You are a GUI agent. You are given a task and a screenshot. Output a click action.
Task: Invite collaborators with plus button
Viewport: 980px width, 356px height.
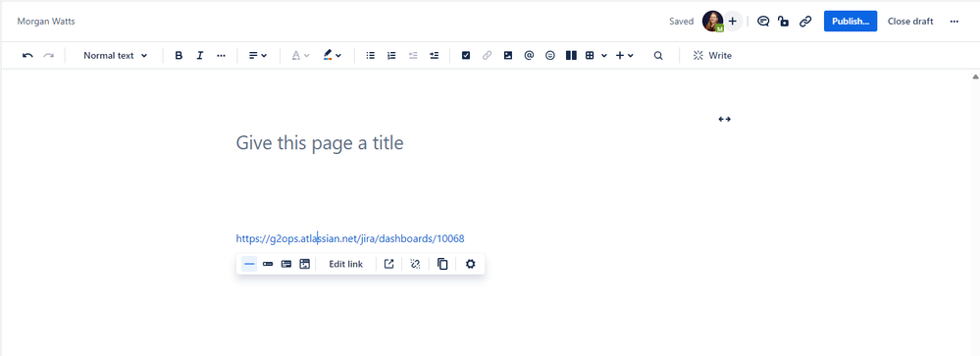point(733,22)
